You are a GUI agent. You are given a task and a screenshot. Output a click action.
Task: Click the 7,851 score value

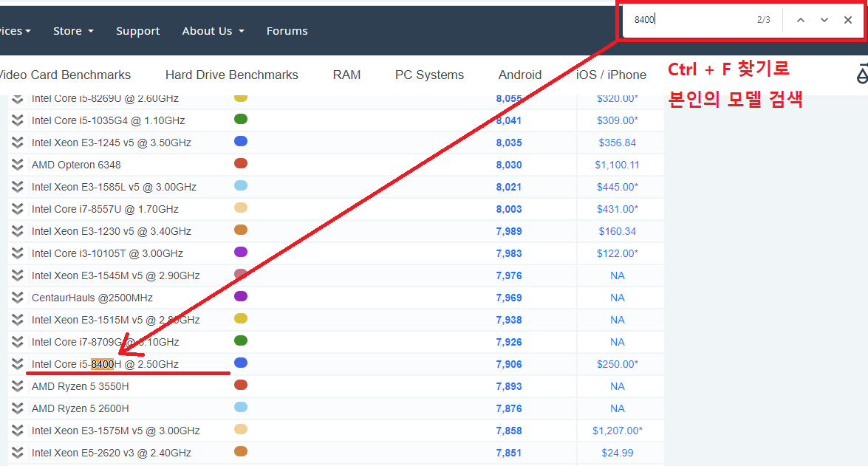[x=509, y=453]
